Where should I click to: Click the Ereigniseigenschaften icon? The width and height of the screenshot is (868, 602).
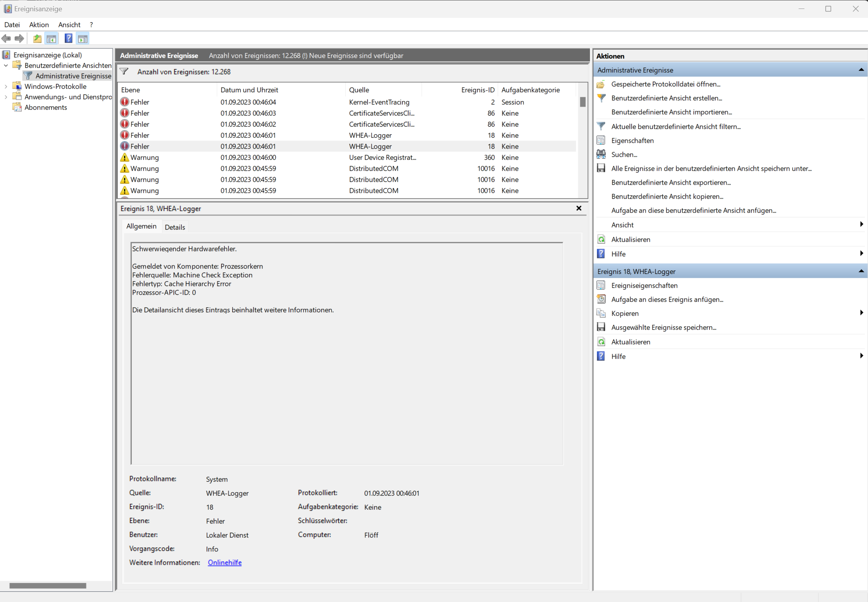[x=601, y=285]
